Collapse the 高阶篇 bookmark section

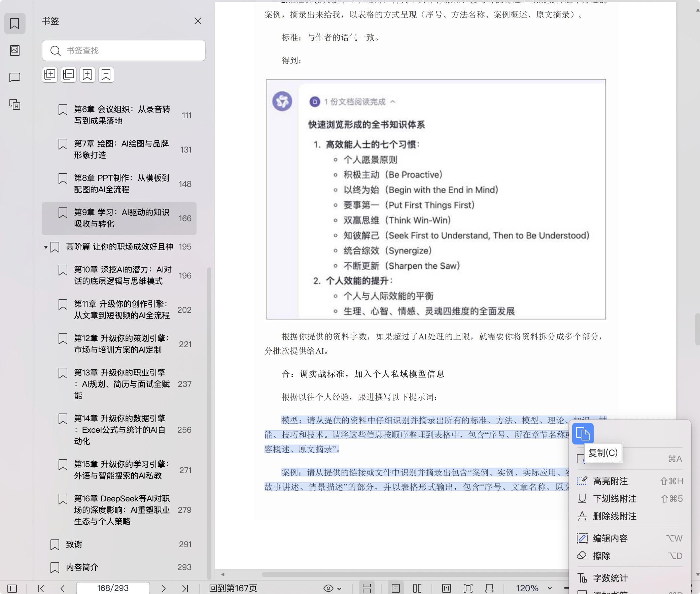[46, 247]
